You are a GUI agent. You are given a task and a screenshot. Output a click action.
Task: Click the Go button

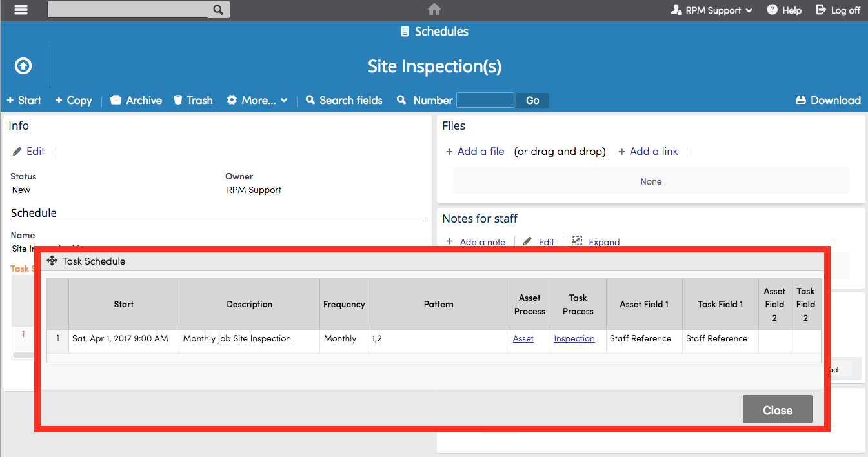pos(532,101)
